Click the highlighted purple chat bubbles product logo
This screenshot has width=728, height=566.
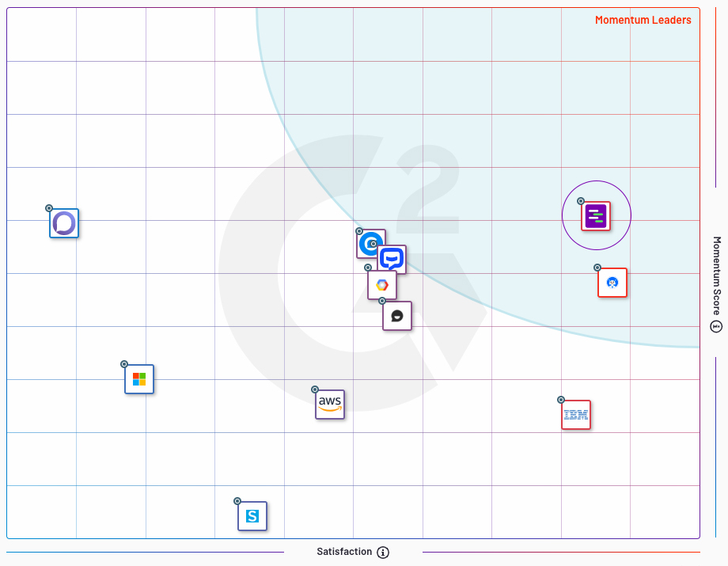[596, 216]
